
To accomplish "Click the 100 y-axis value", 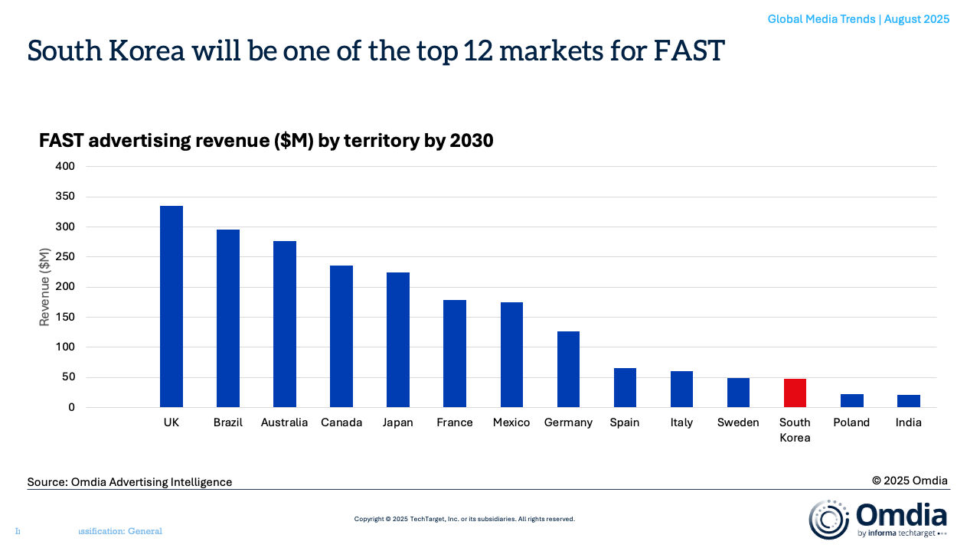I will point(66,347).
